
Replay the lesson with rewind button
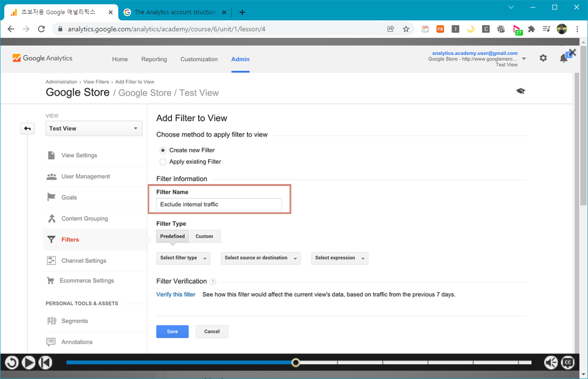point(12,363)
